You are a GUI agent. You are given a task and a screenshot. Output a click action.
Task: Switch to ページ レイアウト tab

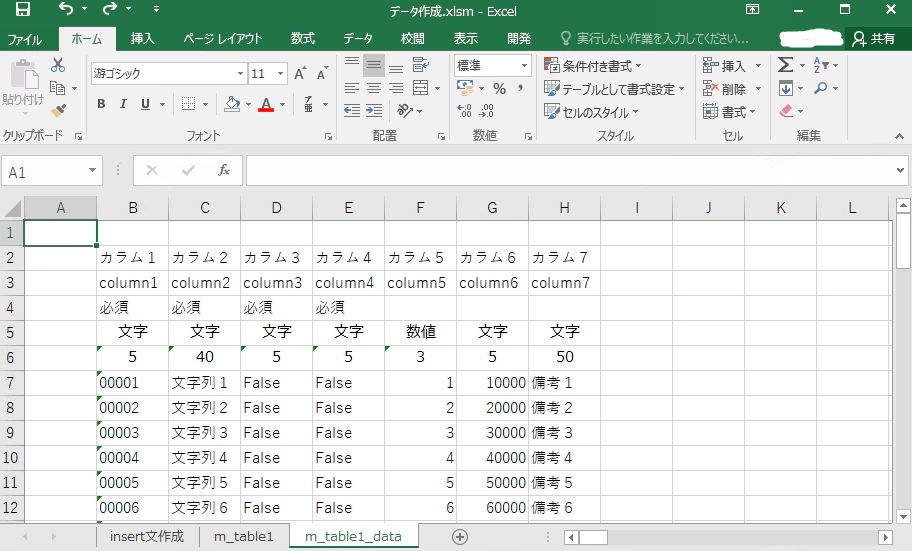point(223,39)
